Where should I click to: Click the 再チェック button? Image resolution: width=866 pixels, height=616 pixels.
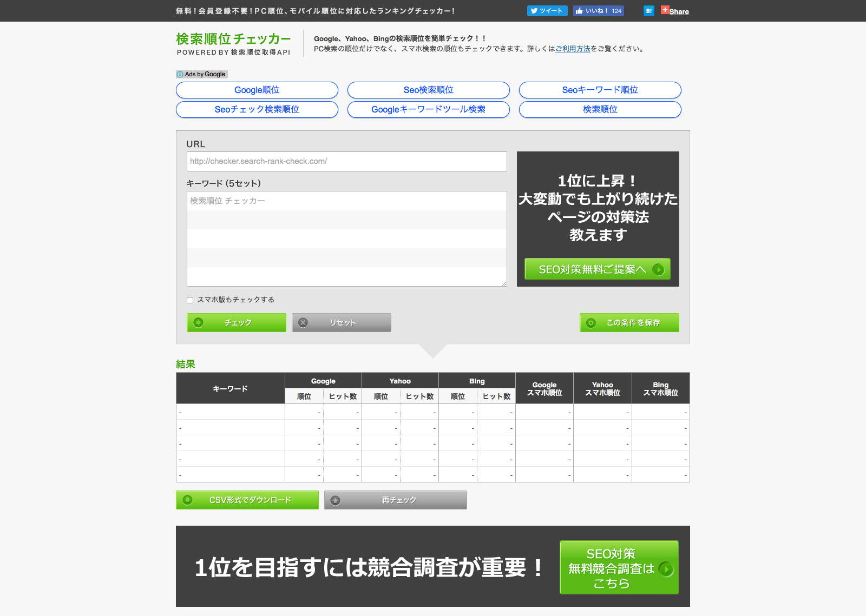coord(395,500)
